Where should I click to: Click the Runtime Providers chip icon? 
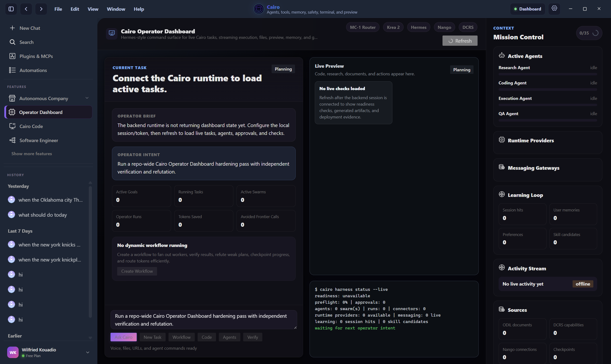click(x=502, y=140)
